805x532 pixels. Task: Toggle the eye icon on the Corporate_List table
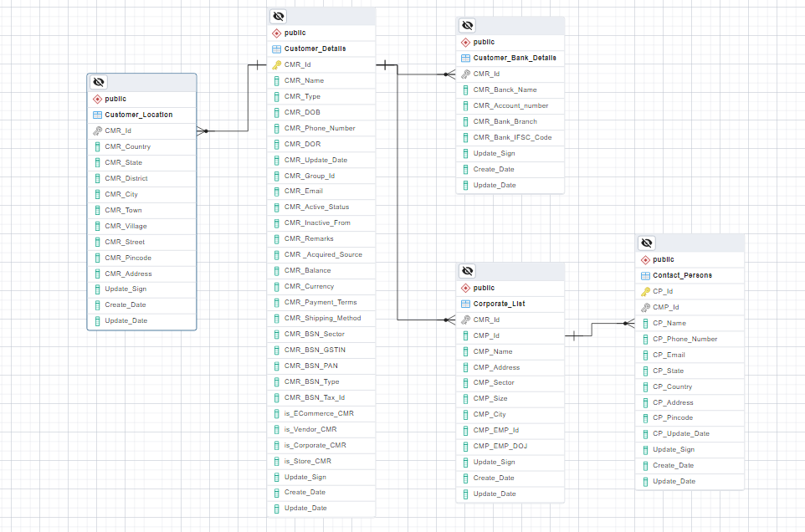coord(467,271)
